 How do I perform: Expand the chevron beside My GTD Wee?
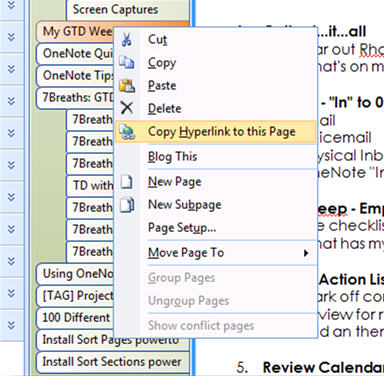[11, 37]
